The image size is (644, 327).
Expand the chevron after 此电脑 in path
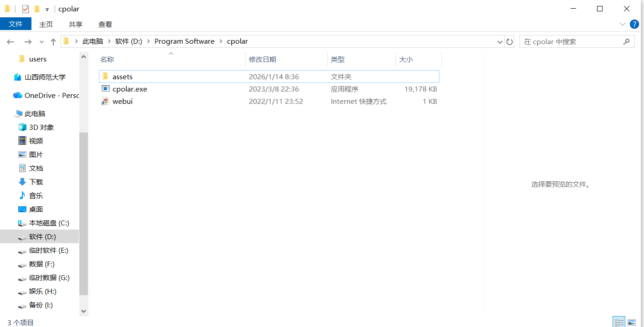point(109,41)
